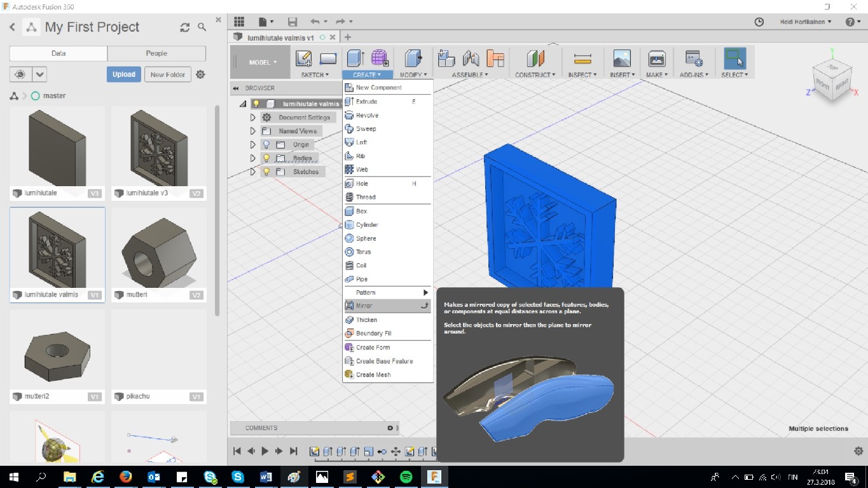Click the Undo arrow icon
The height and width of the screenshot is (488, 868).
tap(315, 22)
